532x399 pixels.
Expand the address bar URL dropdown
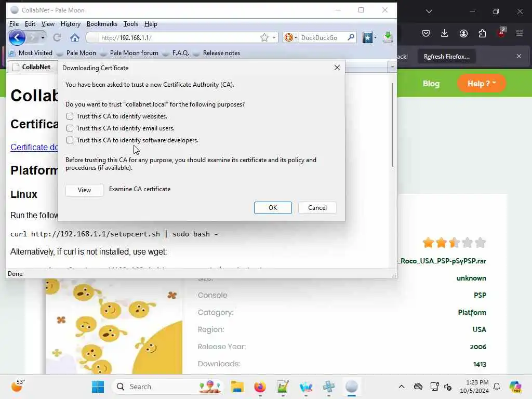pyautogui.click(x=274, y=37)
